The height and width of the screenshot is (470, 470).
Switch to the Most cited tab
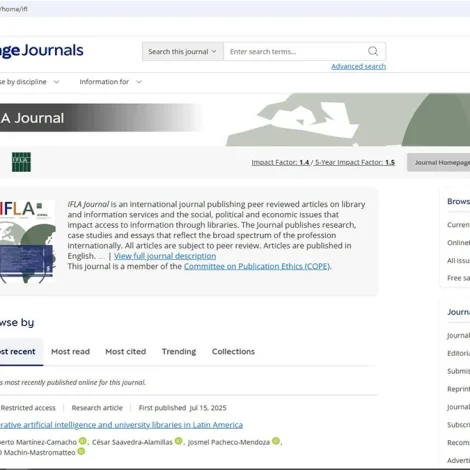pyautogui.click(x=126, y=352)
